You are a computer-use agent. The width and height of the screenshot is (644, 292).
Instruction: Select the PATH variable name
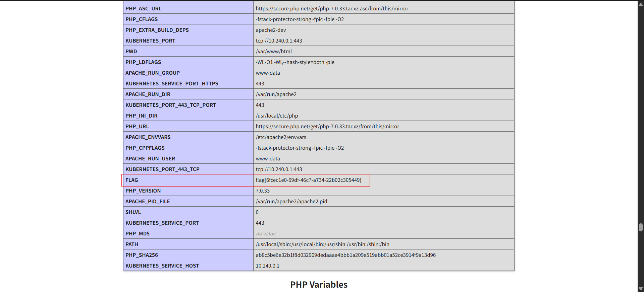(132, 244)
